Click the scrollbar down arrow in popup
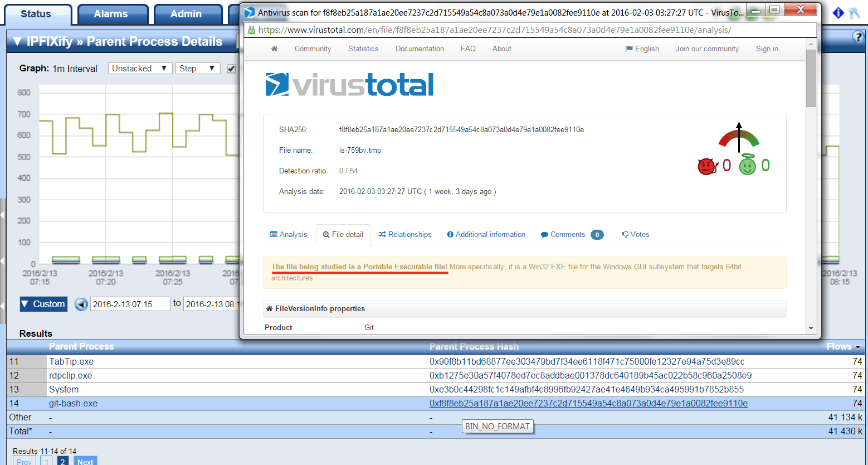Screen dimensions: 868x465 (811, 328)
